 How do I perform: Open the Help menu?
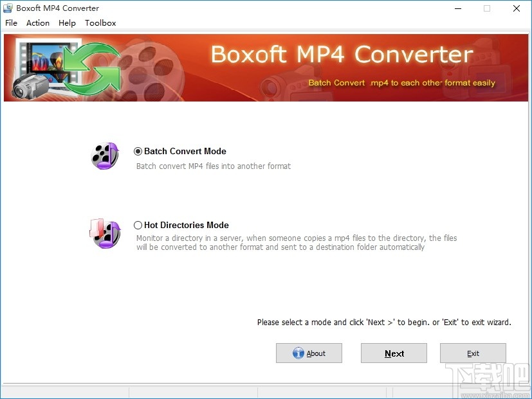pos(67,22)
